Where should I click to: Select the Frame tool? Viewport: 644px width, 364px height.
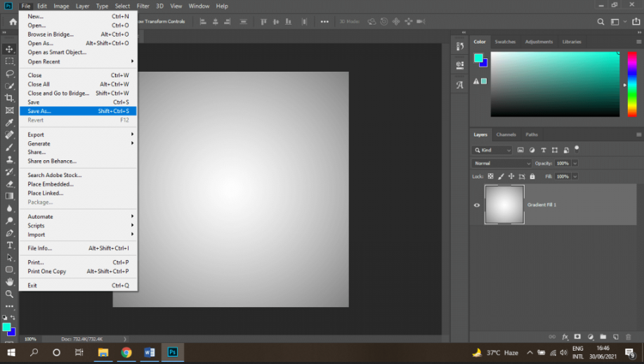coord(9,110)
